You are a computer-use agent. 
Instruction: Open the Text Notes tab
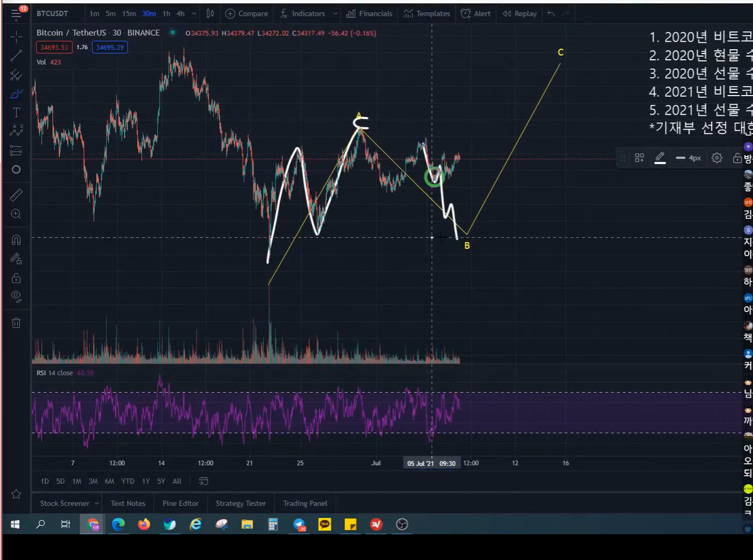pos(128,503)
